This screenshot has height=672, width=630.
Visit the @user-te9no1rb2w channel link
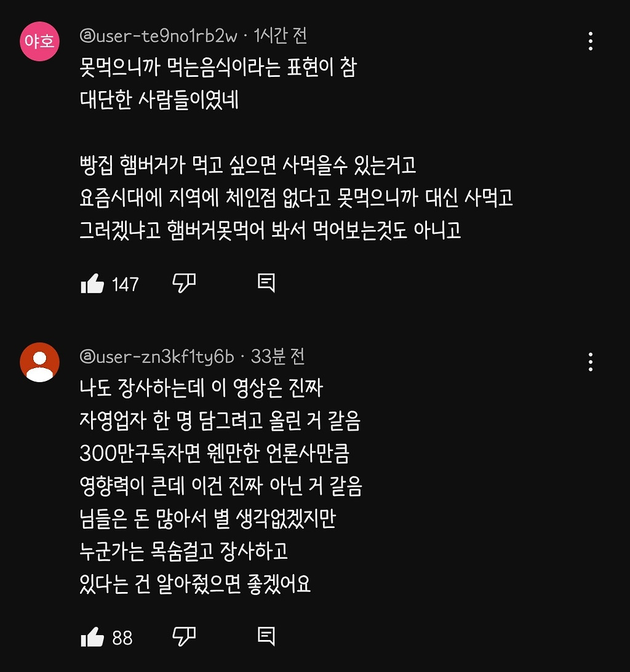tap(158, 36)
